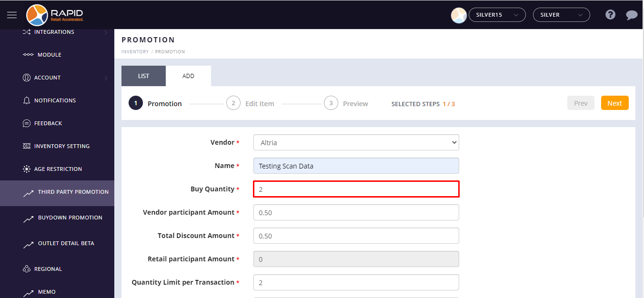The image size is (644, 298).
Task: Open Age Restriction menu item
Action: (x=57, y=169)
